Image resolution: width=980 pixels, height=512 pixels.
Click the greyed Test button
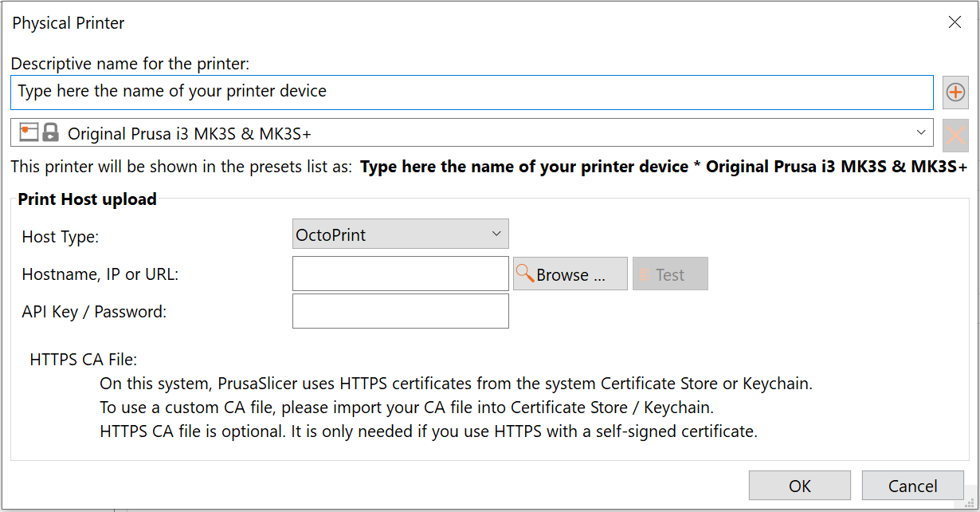tap(670, 274)
